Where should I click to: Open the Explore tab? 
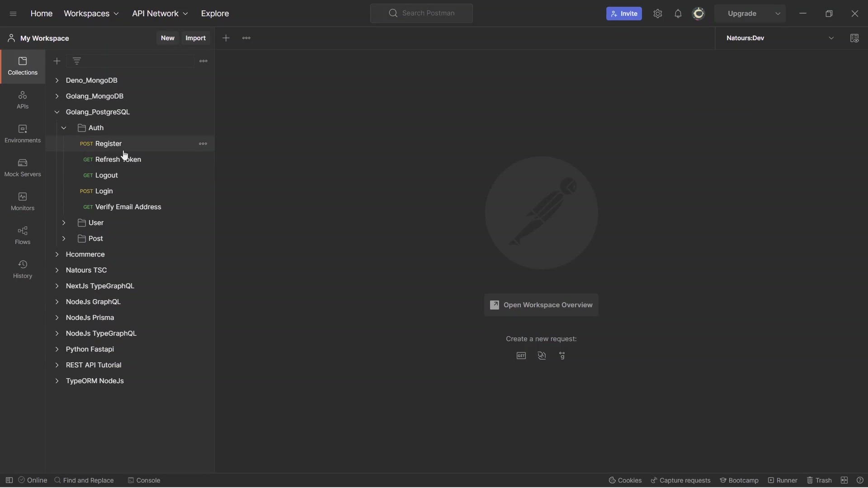click(215, 14)
